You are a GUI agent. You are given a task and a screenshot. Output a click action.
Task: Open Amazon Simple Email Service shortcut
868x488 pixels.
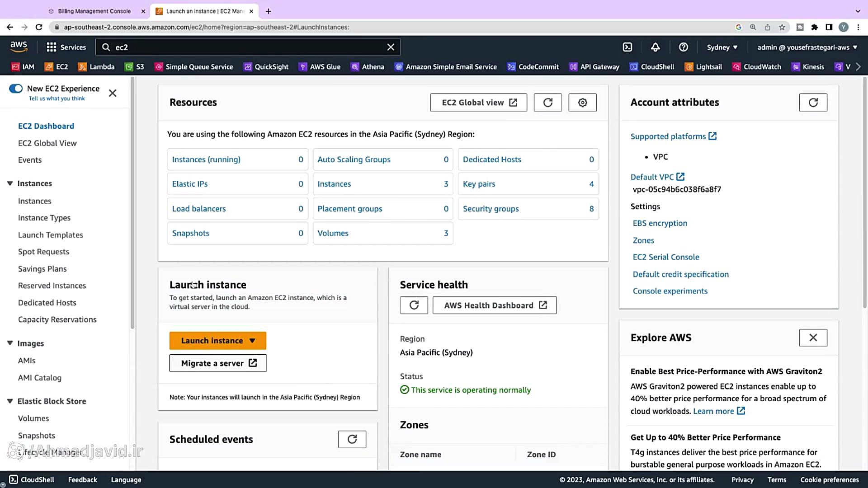446,67
